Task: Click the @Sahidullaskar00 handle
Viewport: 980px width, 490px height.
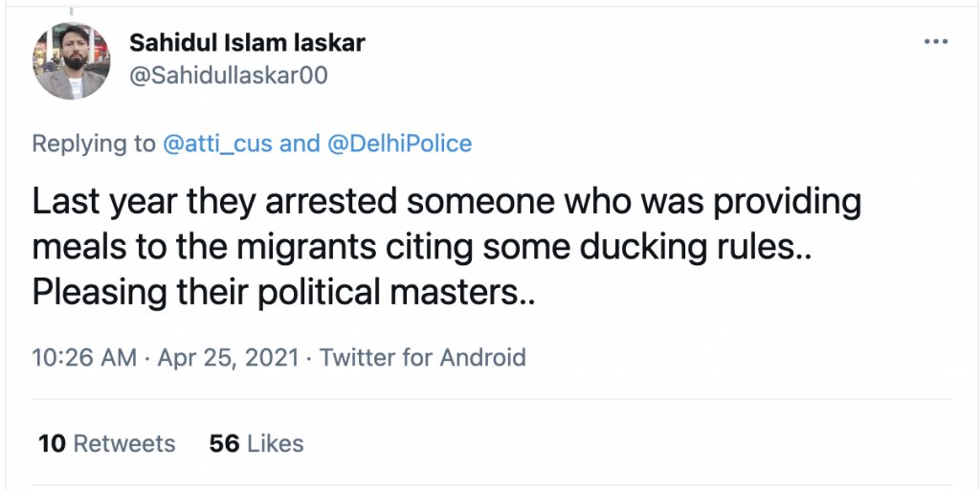Action: click(x=228, y=76)
